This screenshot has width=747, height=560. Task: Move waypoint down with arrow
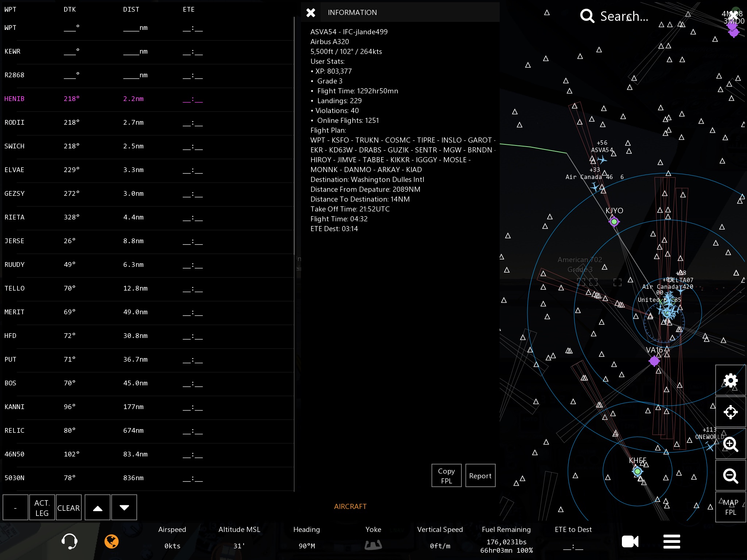124,507
